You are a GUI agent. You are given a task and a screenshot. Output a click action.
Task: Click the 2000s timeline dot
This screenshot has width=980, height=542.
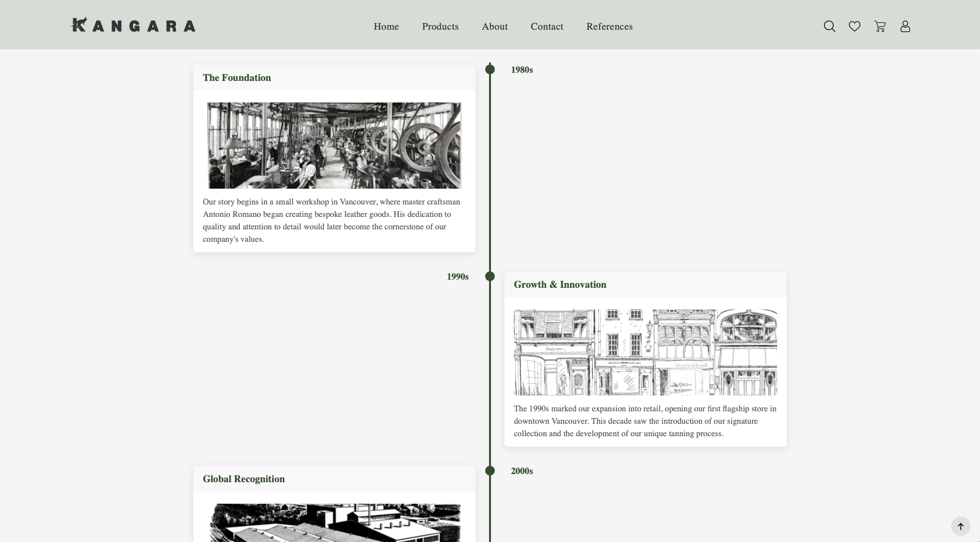(490, 471)
